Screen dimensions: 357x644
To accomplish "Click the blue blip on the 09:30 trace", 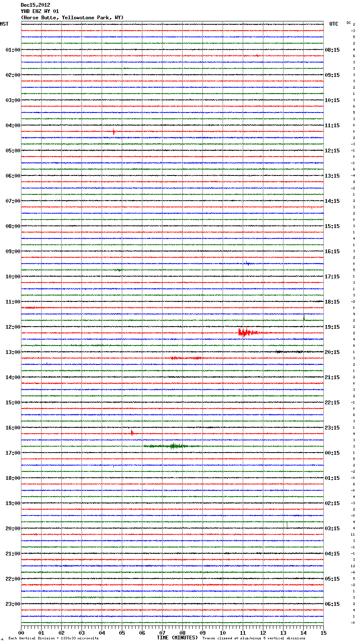I will click(x=248, y=264).
